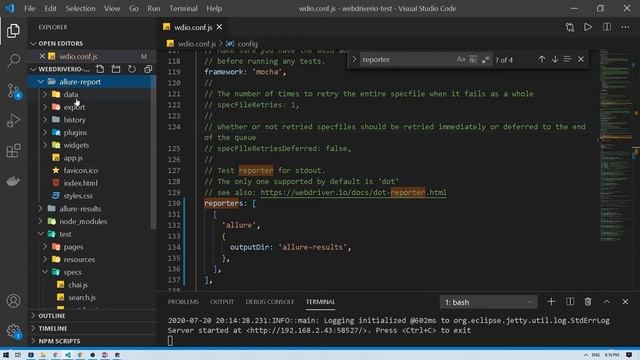
Task: Switch to the DEBUG CONSOLE tab
Action: point(270,302)
